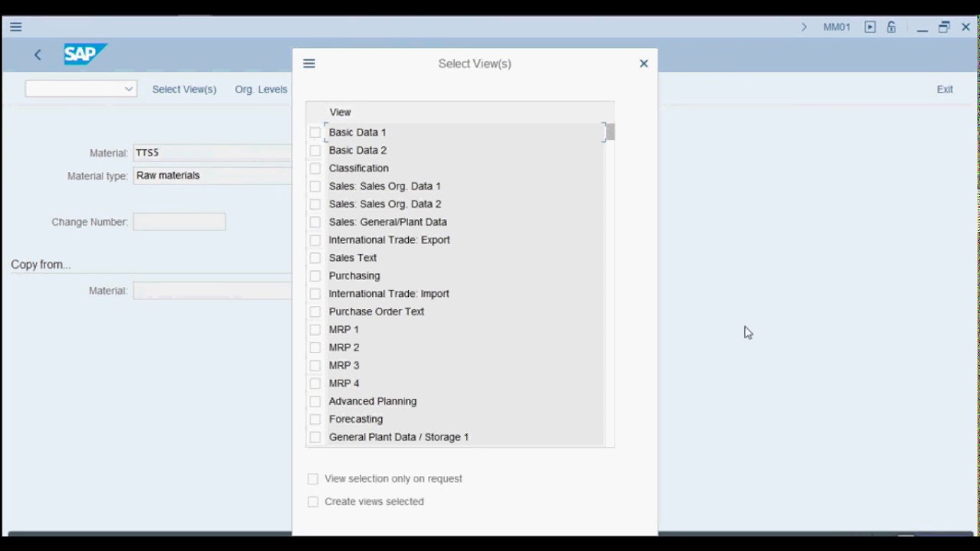Click the SAP logo
The height and width of the screenshot is (551, 980).
[84, 54]
